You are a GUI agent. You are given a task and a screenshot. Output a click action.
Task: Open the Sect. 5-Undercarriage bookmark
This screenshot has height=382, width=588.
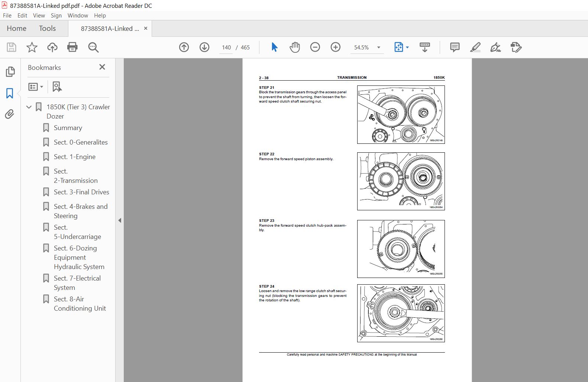coord(77,232)
